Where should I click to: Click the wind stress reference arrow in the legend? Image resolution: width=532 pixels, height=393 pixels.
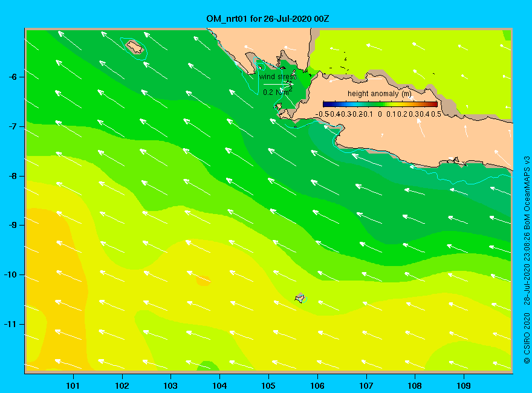tap(278, 84)
